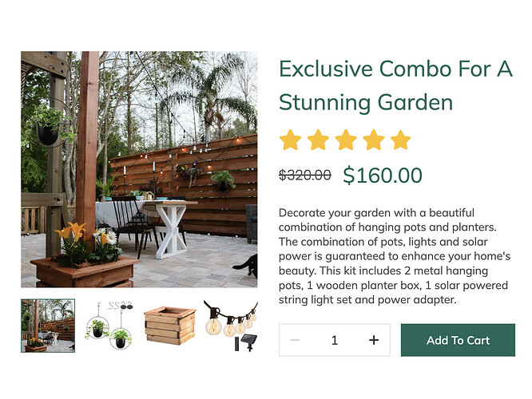Click the first rating star
532x399 pixels.
pos(291,140)
